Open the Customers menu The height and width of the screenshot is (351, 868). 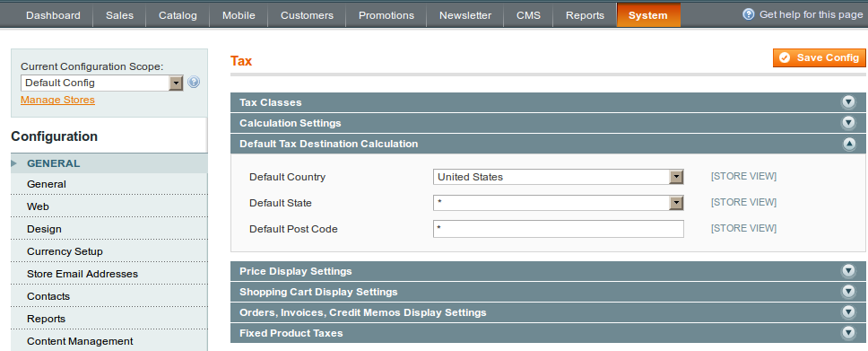tap(307, 15)
